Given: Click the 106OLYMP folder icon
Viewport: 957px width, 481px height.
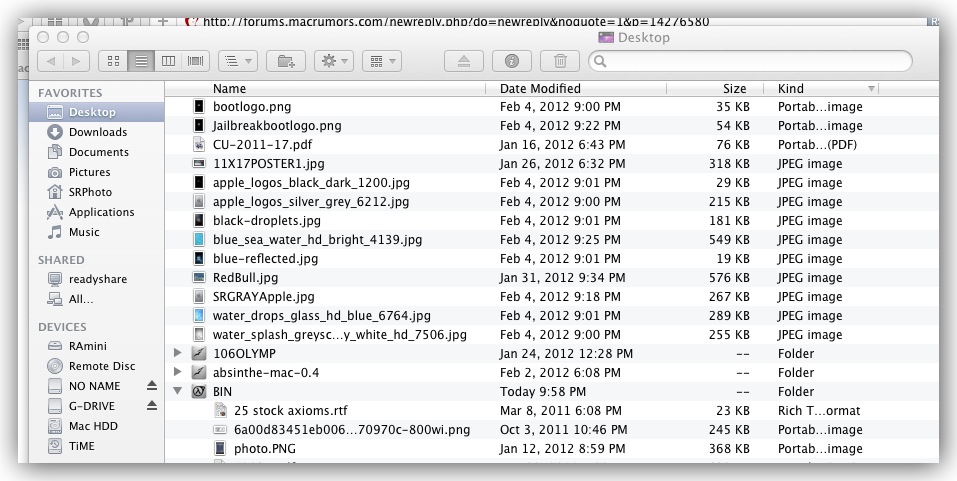Looking at the screenshot, I should pyautogui.click(x=199, y=353).
